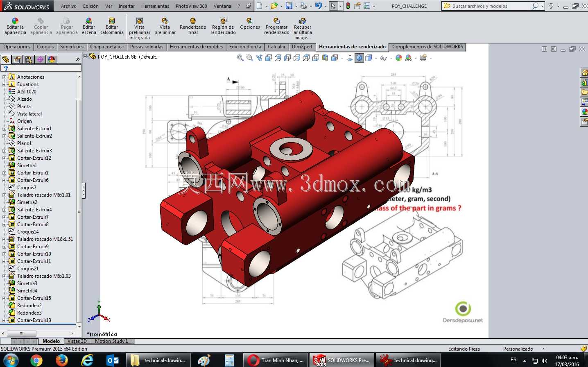Switch to the Operaciones tab
Screen dimensions: 588x367
point(17,47)
